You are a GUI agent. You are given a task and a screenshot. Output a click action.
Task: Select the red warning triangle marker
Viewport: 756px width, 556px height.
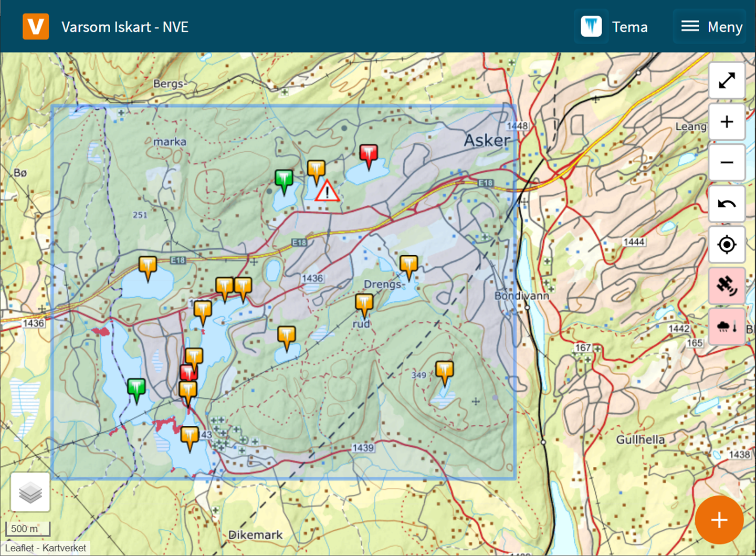(x=327, y=192)
